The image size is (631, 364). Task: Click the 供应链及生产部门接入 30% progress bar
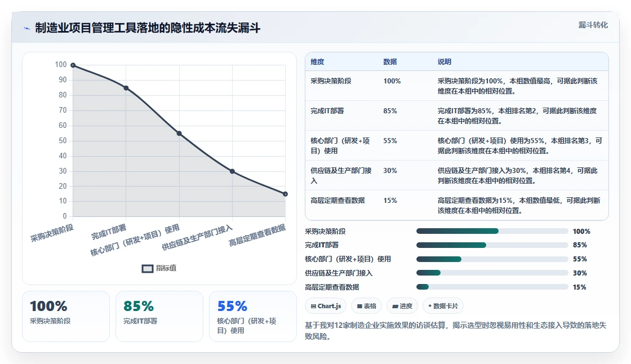click(492, 273)
